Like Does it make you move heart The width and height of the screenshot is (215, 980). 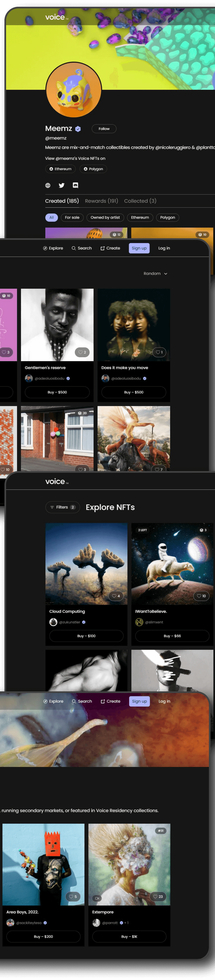pos(159,352)
